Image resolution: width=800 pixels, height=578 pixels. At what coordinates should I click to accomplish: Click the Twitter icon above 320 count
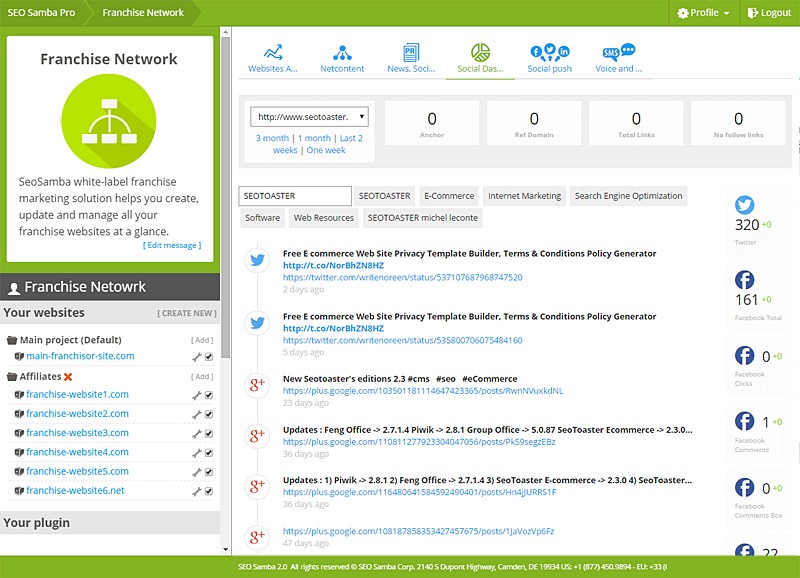pos(744,205)
